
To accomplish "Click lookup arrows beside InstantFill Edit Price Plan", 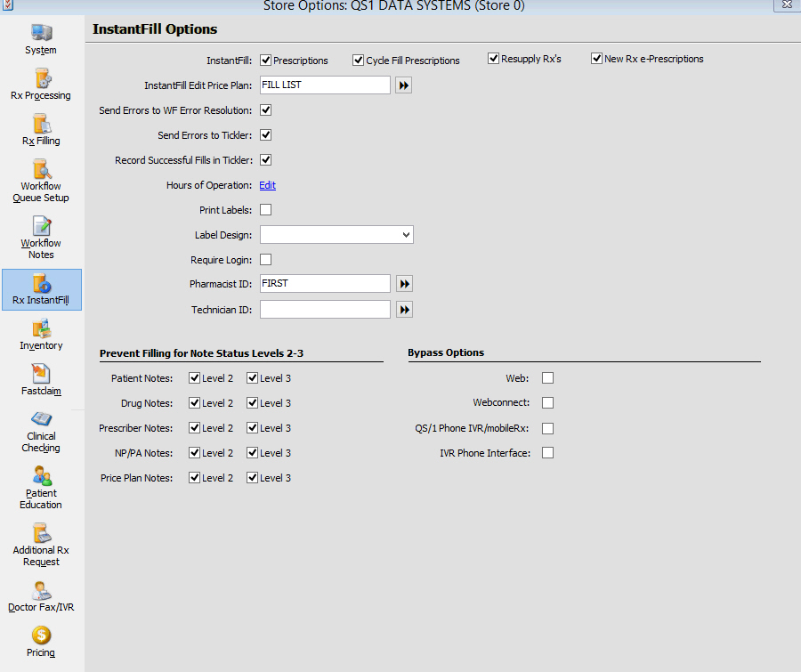I will 403,85.
